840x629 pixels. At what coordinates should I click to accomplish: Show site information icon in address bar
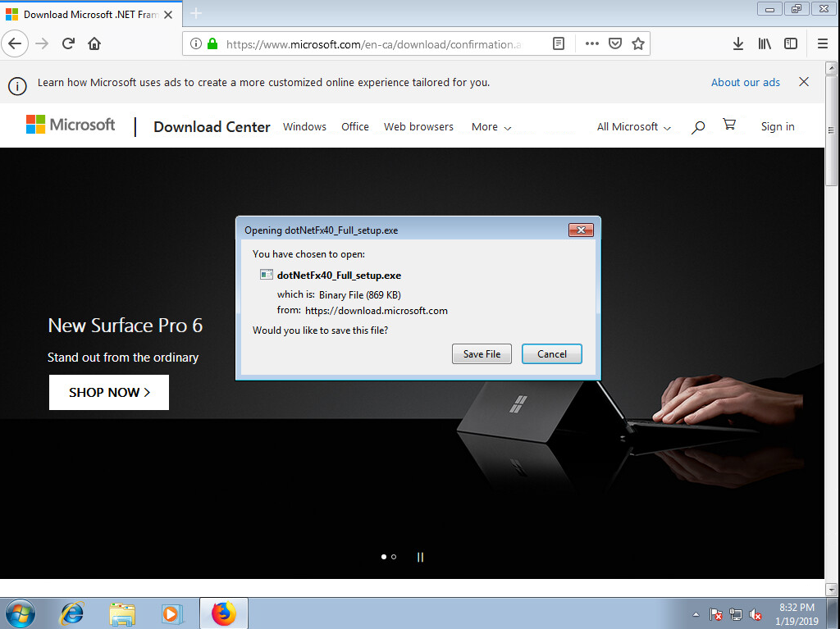(195, 44)
